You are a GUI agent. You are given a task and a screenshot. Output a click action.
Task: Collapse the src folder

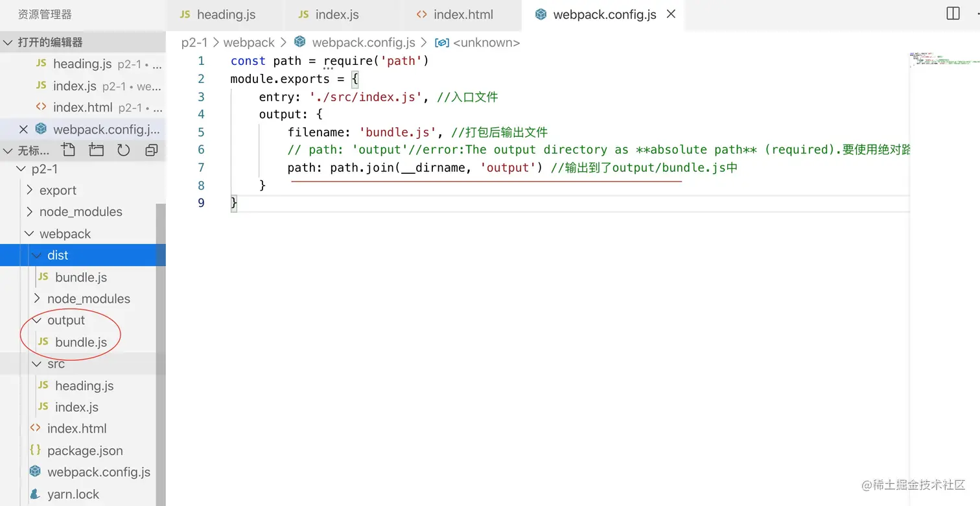click(56, 363)
